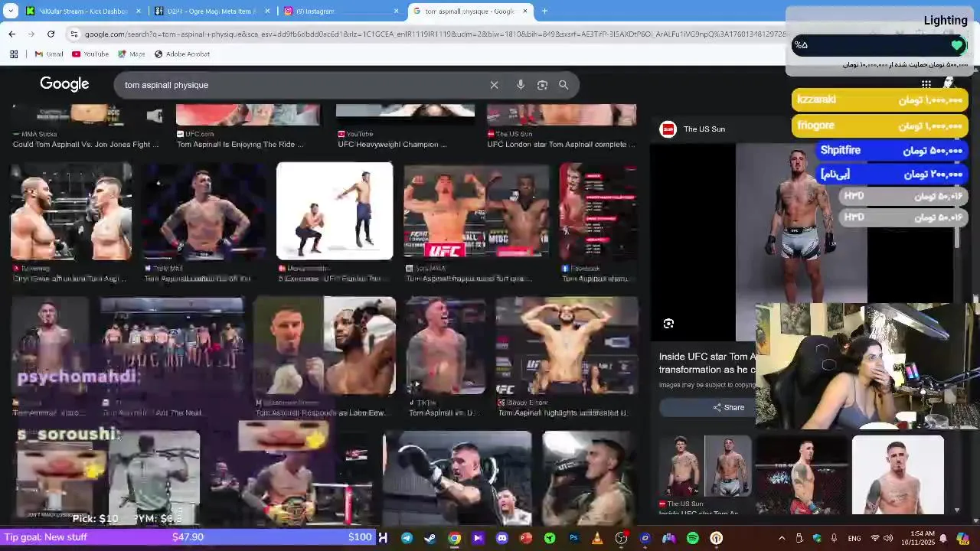This screenshot has width=980, height=551.
Task: Open the exercise illustration thumbnail on white background
Action: pyautogui.click(x=335, y=211)
